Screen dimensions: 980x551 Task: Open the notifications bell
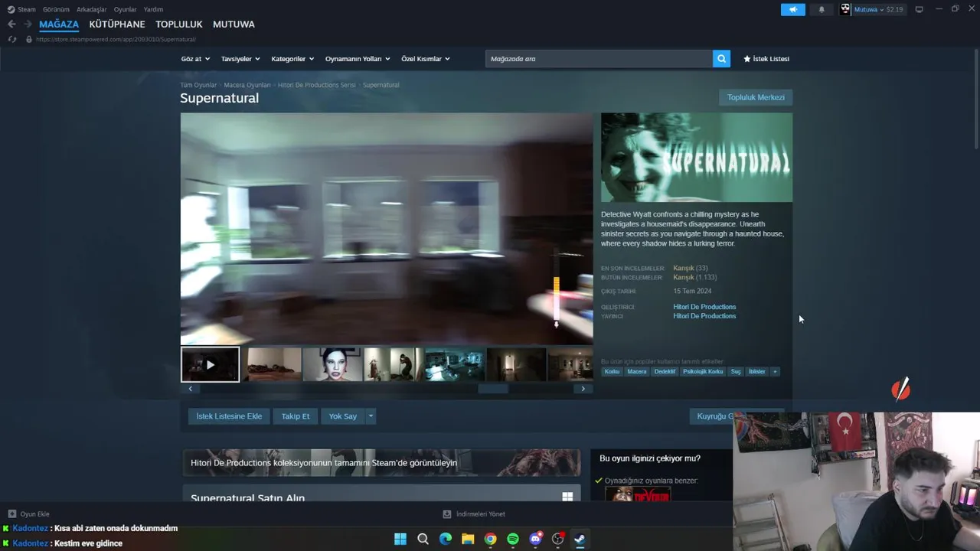pyautogui.click(x=822, y=9)
